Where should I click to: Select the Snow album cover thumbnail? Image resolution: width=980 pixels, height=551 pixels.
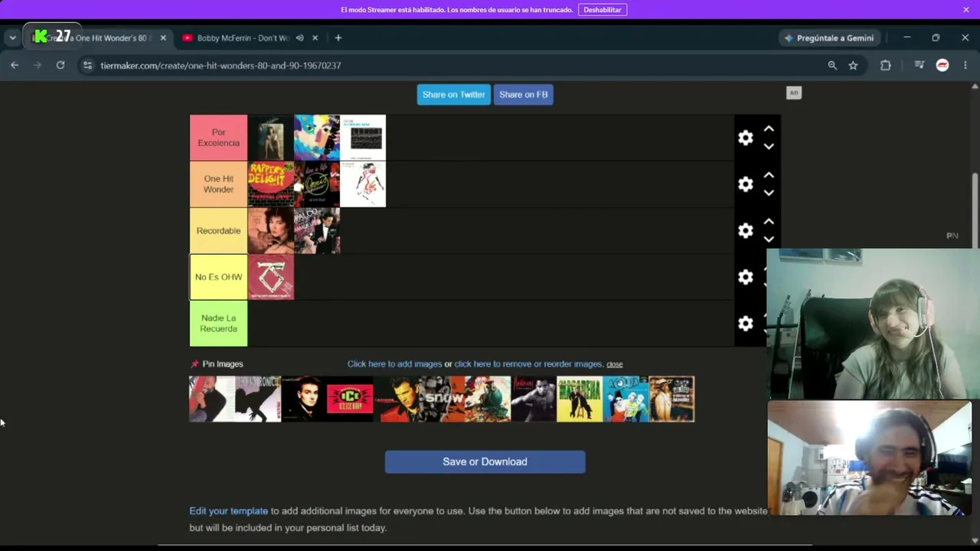[x=442, y=399]
